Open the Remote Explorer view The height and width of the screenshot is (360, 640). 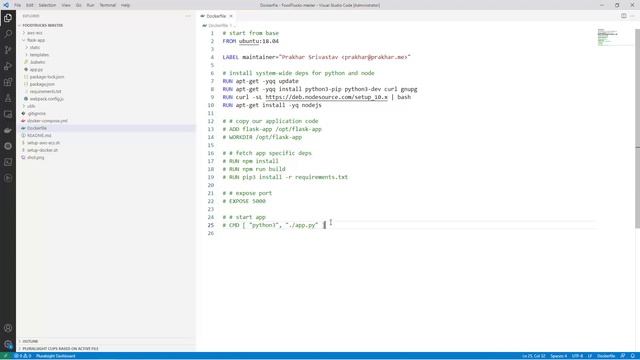click(8, 114)
